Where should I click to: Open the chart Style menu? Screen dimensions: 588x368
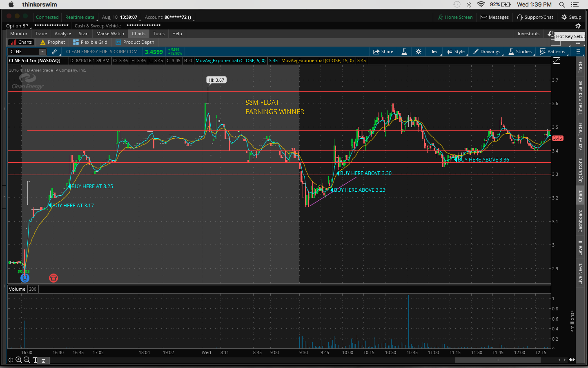[456, 52]
